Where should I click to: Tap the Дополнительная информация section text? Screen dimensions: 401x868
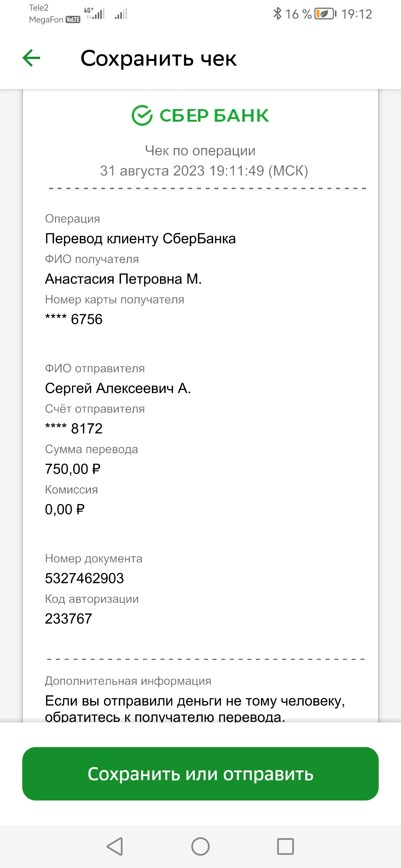(128, 681)
